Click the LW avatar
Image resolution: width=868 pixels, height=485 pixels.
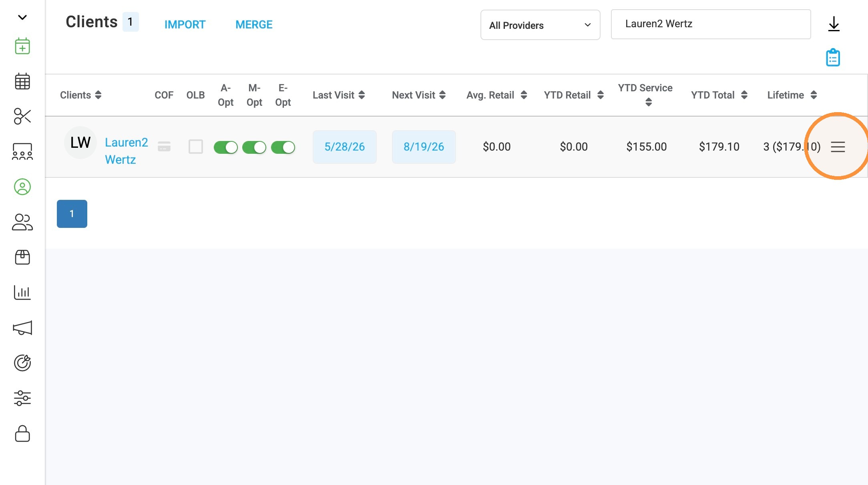point(80,143)
